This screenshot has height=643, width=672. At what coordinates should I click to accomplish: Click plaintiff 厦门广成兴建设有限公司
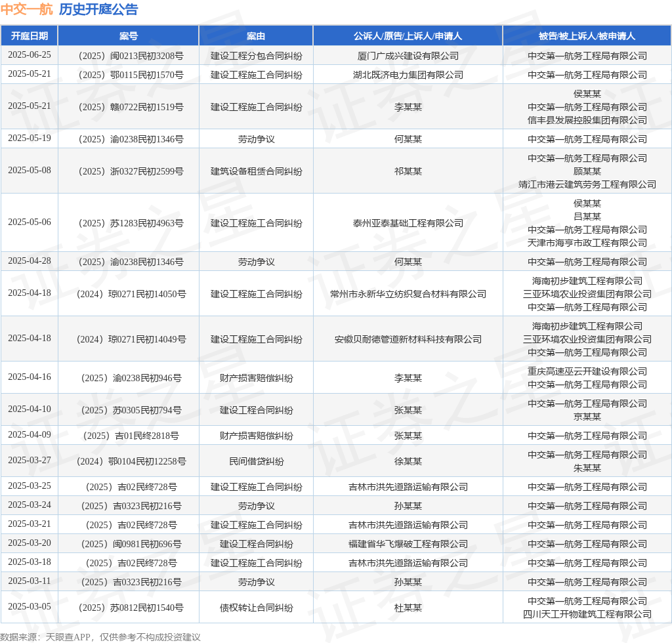[408, 56]
